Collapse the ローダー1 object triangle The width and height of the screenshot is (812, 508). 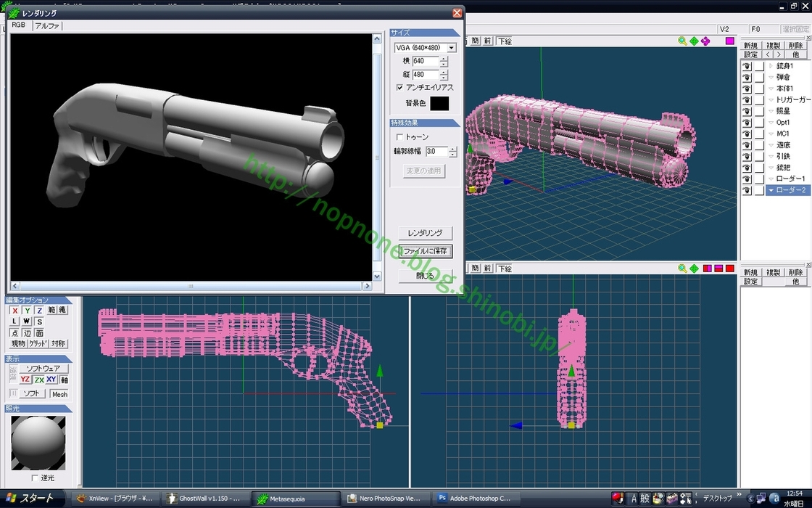pos(771,179)
